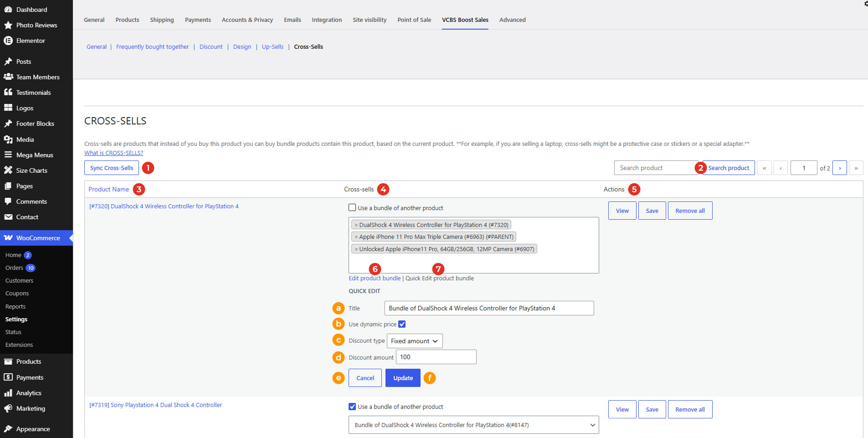Click Save for the DualShock 4 row

tap(652, 211)
